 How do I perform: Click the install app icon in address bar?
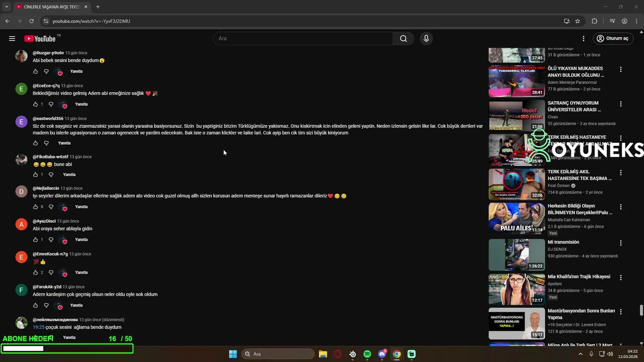(x=567, y=21)
